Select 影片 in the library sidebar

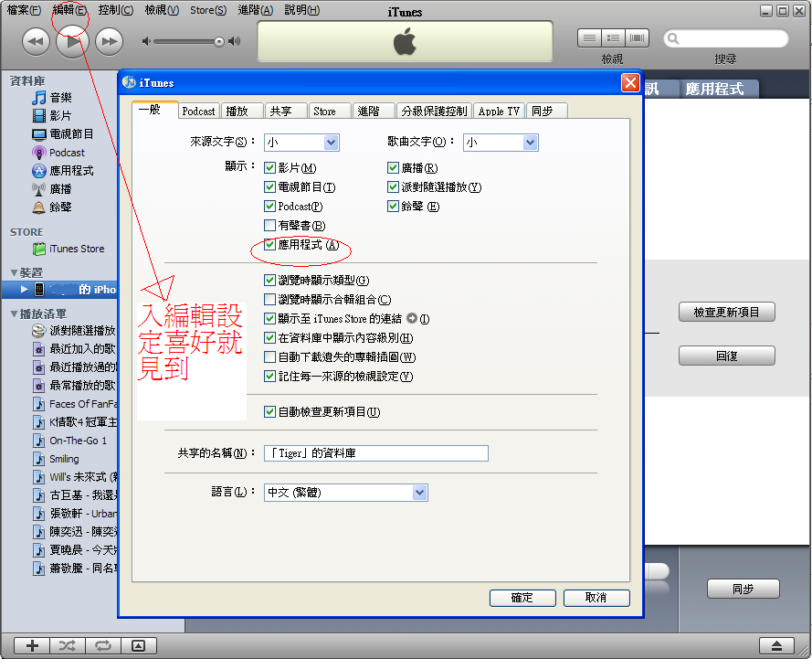(60, 115)
